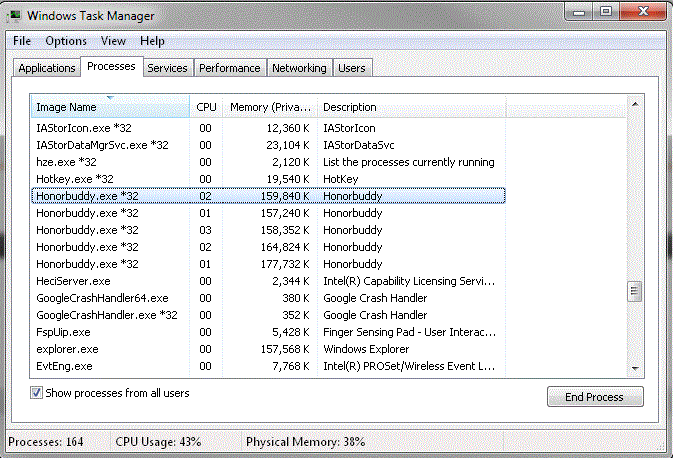Sort by Description column header
This screenshot has width=673, height=458.
tap(412, 107)
